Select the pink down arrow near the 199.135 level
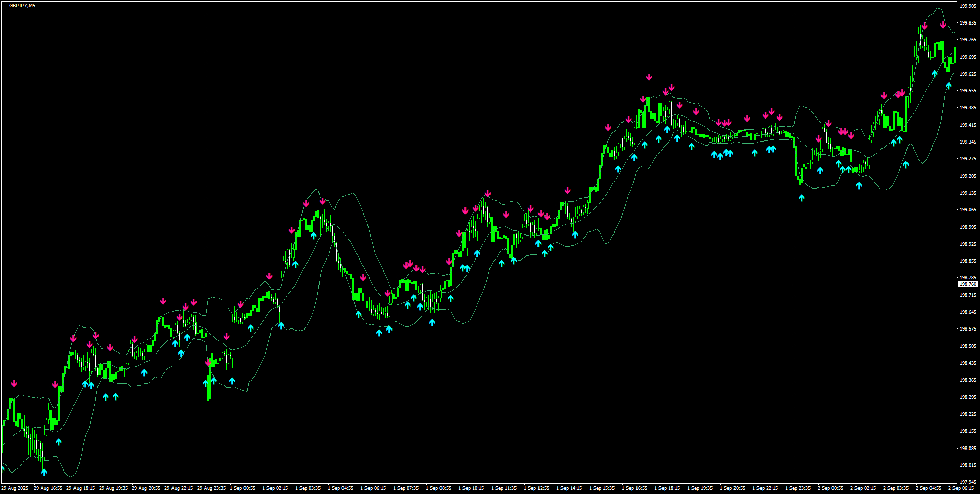980x494 pixels. pos(568,189)
